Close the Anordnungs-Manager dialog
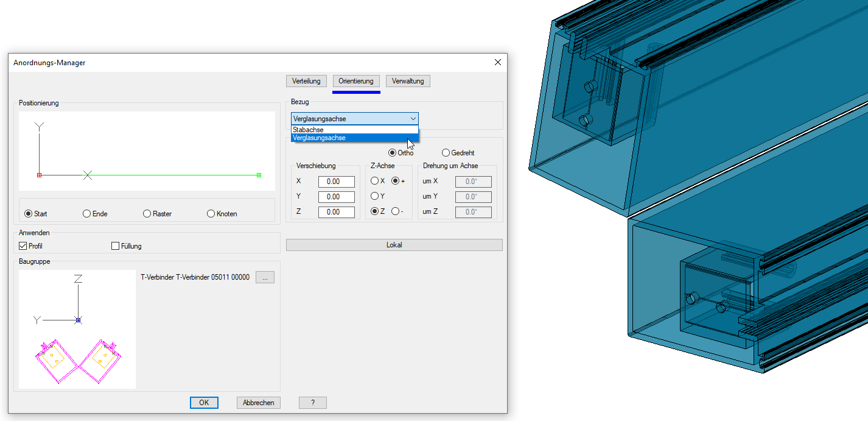This screenshot has height=421, width=868. pyautogui.click(x=497, y=62)
